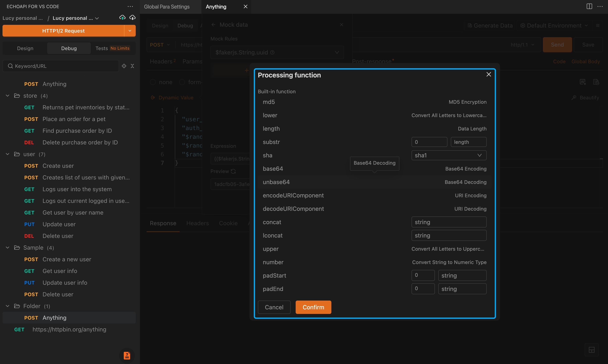Open the orange document icon at sidebar bottom
The width and height of the screenshot is (608, 364).
coord(127,355)
